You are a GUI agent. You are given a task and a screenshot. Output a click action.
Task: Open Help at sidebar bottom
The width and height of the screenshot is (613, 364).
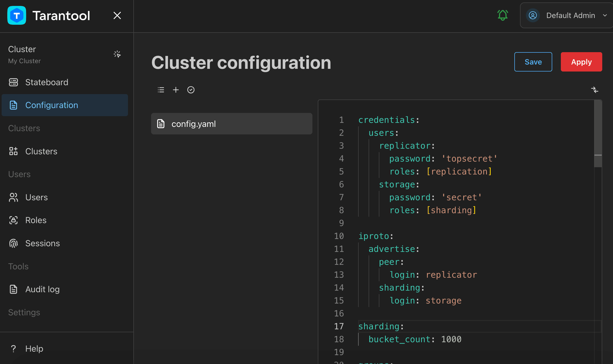tap(65, 349)
